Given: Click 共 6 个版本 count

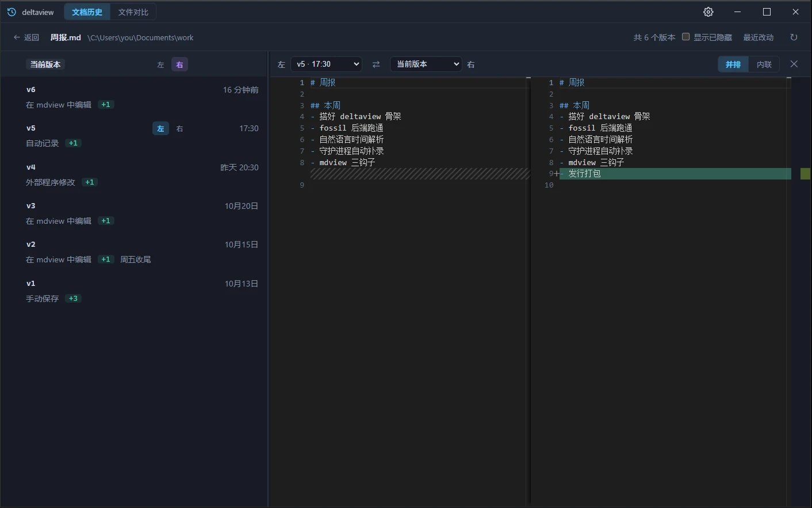Looking at the screenshot, I should click(654, 37).
